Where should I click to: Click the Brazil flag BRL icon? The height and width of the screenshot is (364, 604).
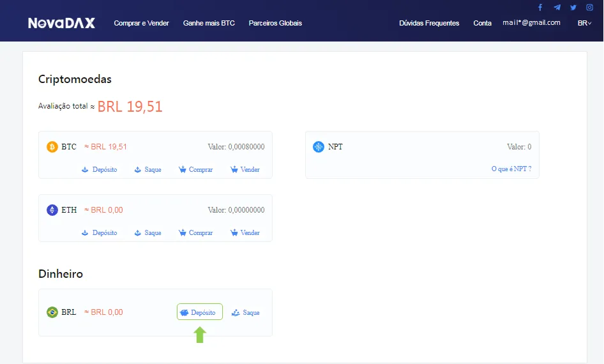pyautogui.click(x=52, y=312)
